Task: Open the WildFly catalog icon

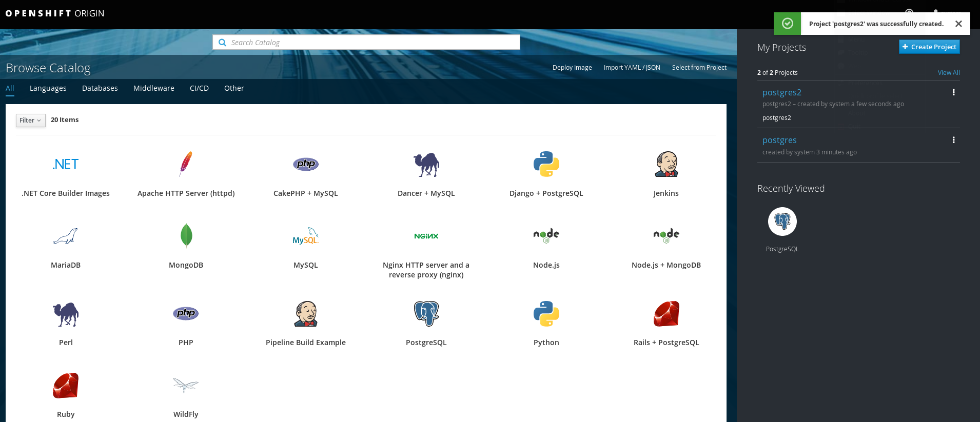Action: pos(186,385)
